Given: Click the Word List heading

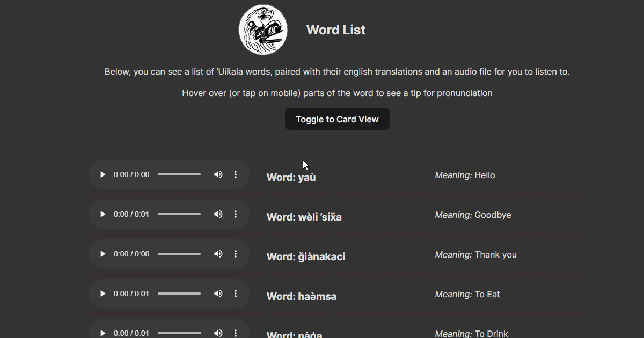Looking at the screenshot, I should (x=336, y=30).
